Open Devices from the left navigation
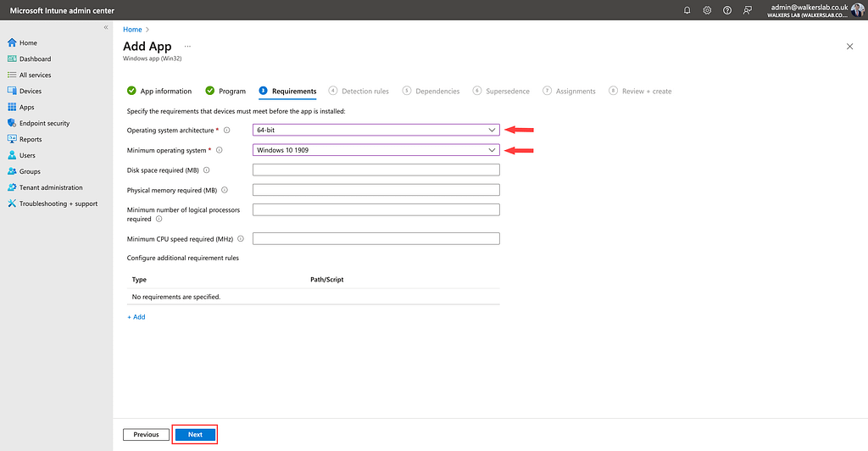This screenshot has width=868, height=451. click(30, 91)
